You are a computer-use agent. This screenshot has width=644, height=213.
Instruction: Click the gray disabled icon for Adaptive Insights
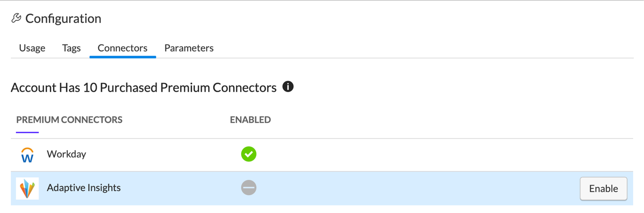pyautogui.click(x=249, y=188)
